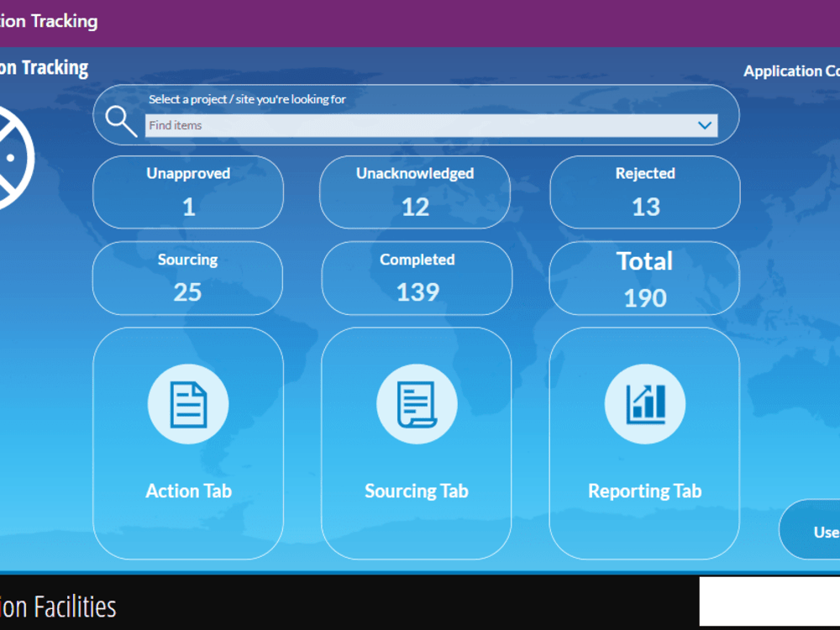Click the Total card showing 190
This screenshot has width=840, height=630.
[644, 278]
